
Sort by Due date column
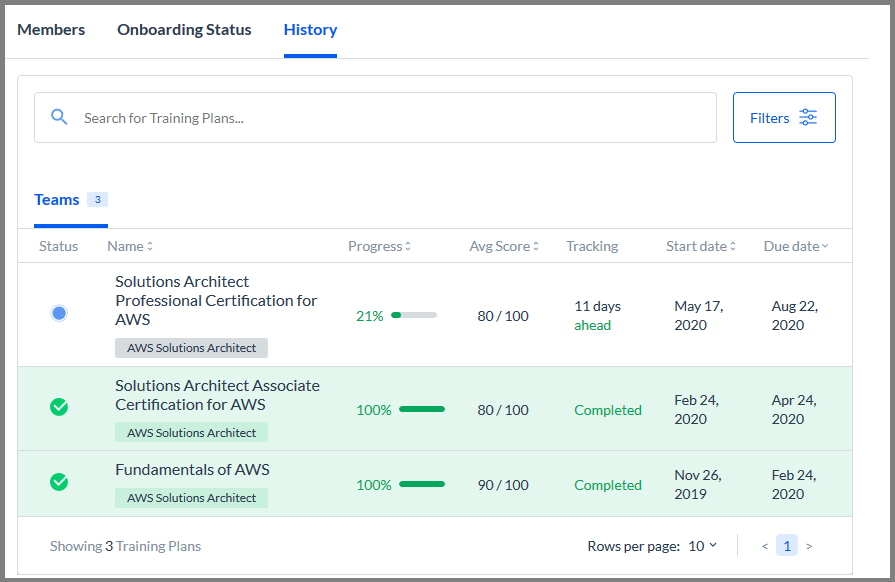click(796, 246)
